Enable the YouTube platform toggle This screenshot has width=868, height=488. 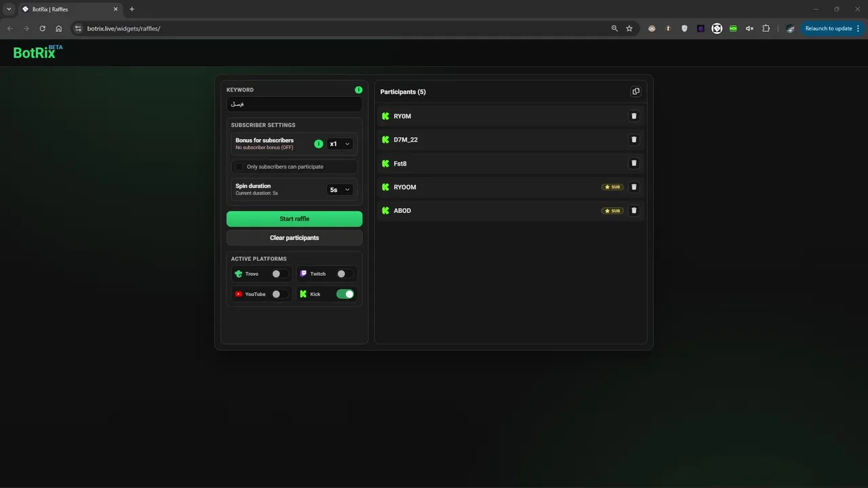279,294
